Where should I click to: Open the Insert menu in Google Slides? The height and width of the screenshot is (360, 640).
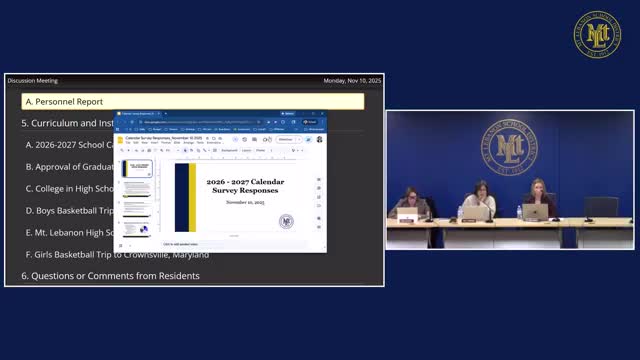click(x=154, y=143)
